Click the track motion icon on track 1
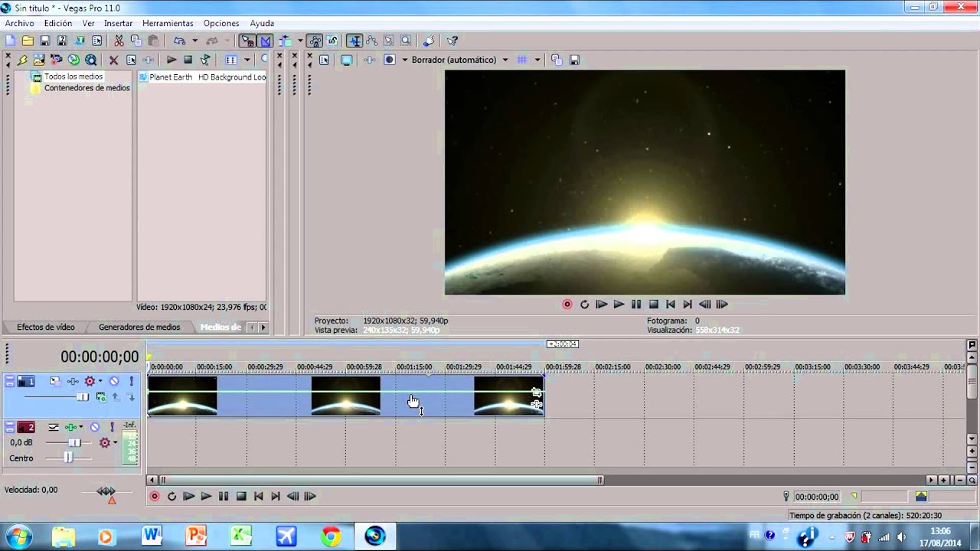This screenshot has width=980, height=551. pos(55,381)
